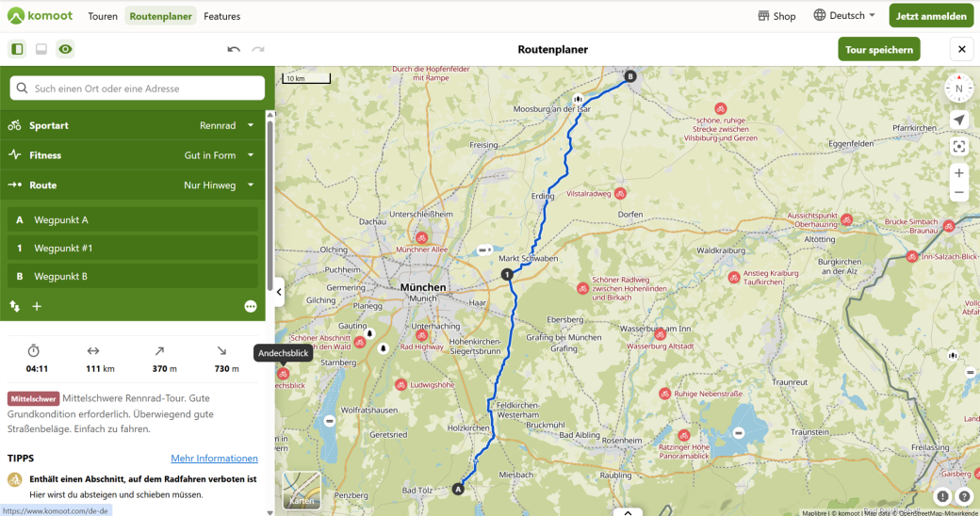980x516 pixels.
Task: Open the Mehr Informationen link
Action: coord(215,458)
